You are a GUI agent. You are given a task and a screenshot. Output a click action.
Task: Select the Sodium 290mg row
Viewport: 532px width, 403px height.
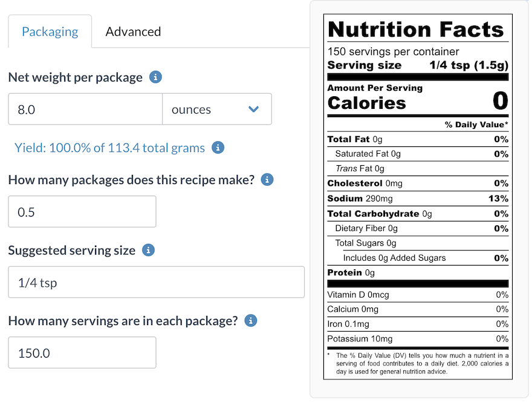coord(417,198)
